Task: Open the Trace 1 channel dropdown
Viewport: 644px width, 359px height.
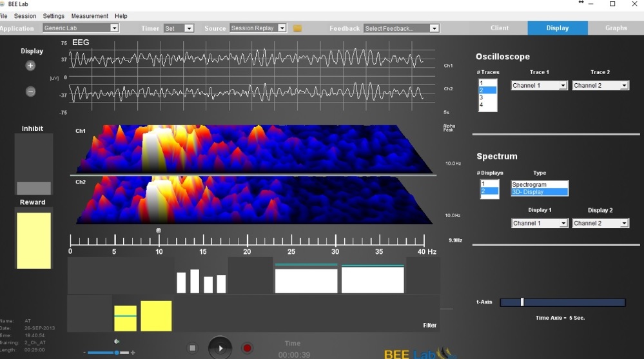Action: pyautogui.click(x=539, y=86)
